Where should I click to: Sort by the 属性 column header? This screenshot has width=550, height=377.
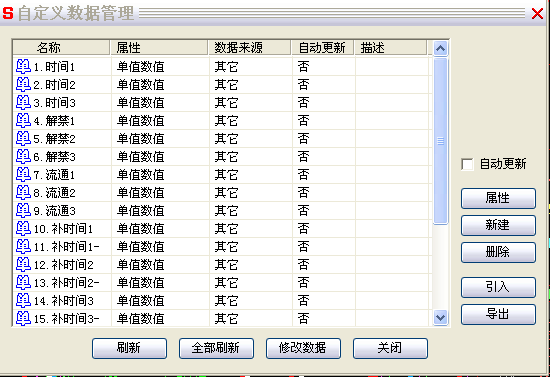point(159,48)
